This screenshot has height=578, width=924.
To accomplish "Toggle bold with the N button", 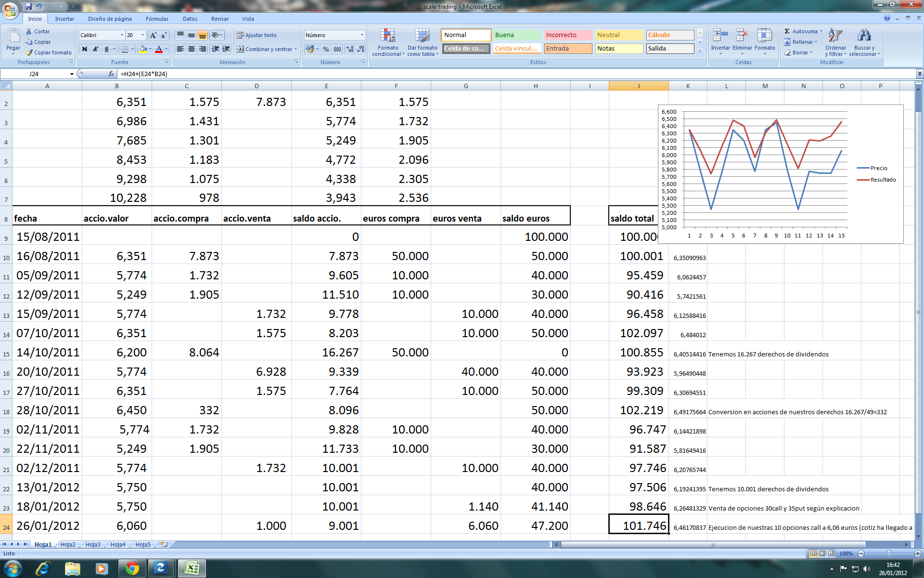I will tap(85, 49).
